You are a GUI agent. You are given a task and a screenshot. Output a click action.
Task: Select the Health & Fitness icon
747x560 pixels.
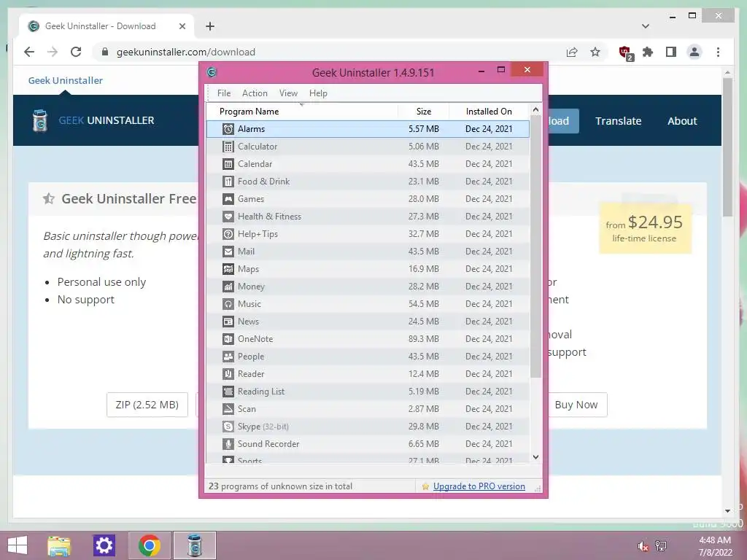tap(228, 217)
